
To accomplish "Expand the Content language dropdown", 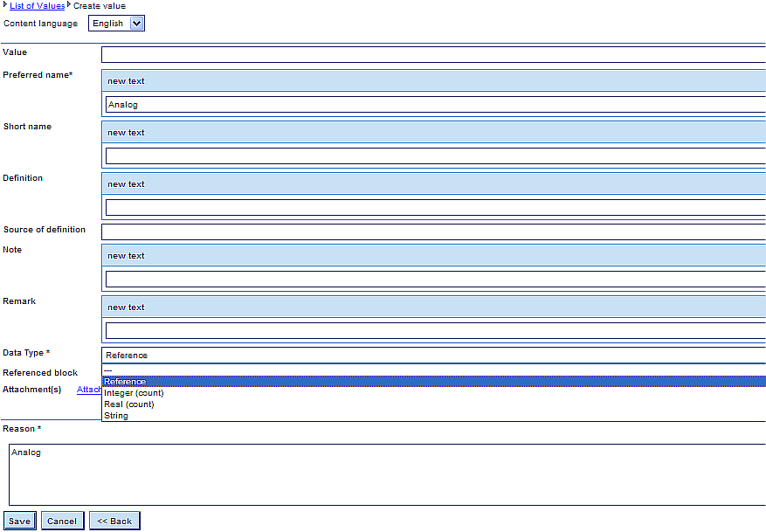I will coord(117,24).
